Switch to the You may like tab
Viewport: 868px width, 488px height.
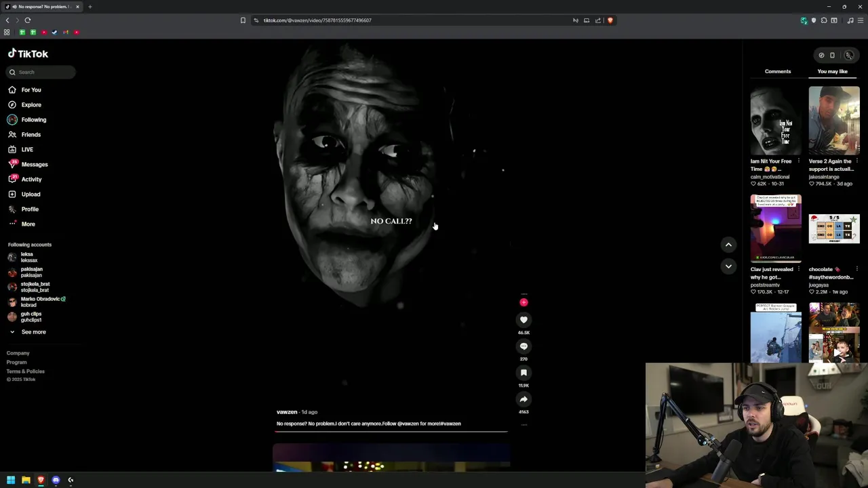[x=833, y=71]
